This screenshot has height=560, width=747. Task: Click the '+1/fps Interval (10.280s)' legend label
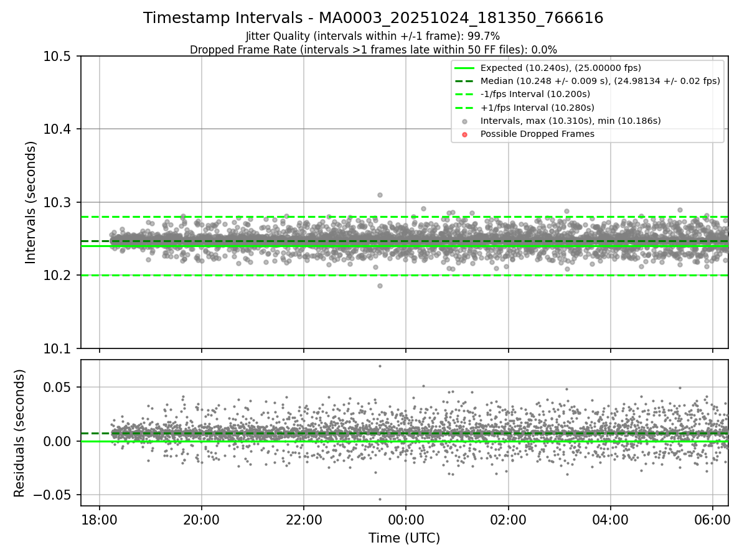pos(535,108)
